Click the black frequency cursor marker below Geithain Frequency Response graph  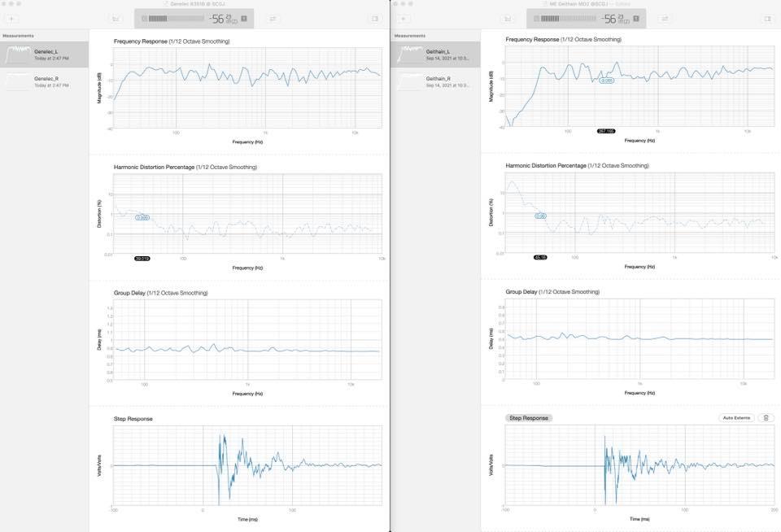[606, 131]
